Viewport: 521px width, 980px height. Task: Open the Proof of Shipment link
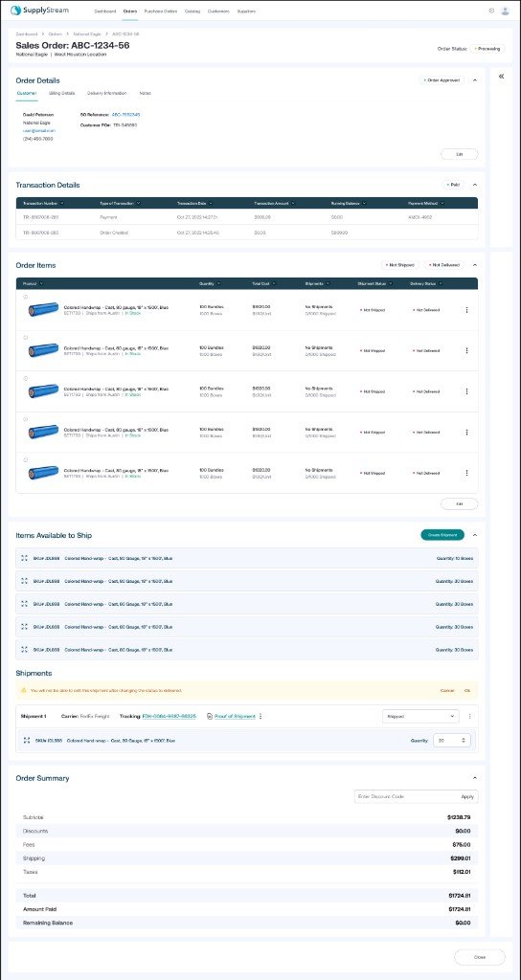[x=235, y=716]
